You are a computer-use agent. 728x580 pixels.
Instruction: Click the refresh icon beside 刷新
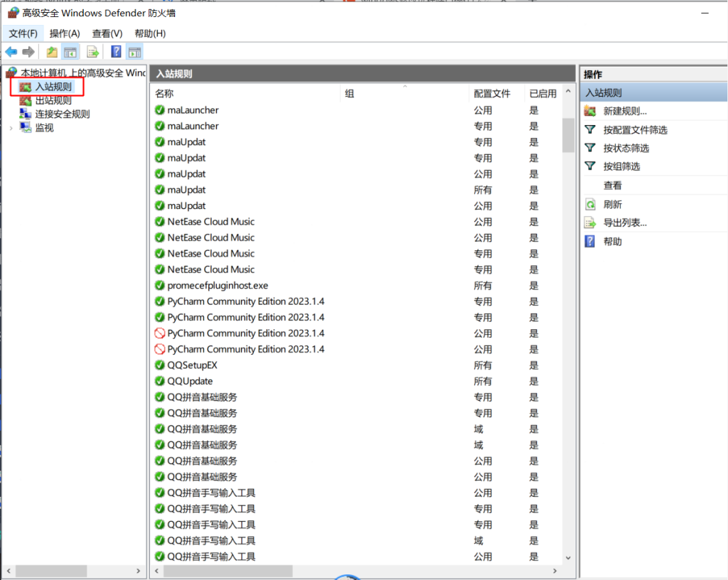tap(590, 204)
